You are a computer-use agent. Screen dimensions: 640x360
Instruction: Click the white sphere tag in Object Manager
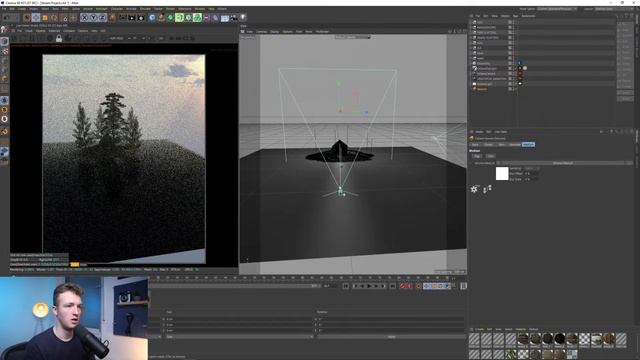point(525,68)
